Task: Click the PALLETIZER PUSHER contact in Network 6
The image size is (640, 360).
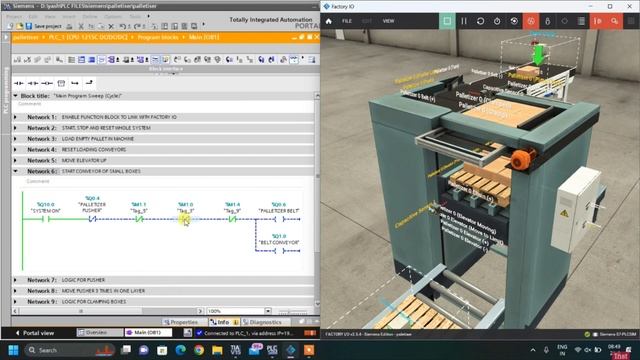Action: [x=92, y=219]
